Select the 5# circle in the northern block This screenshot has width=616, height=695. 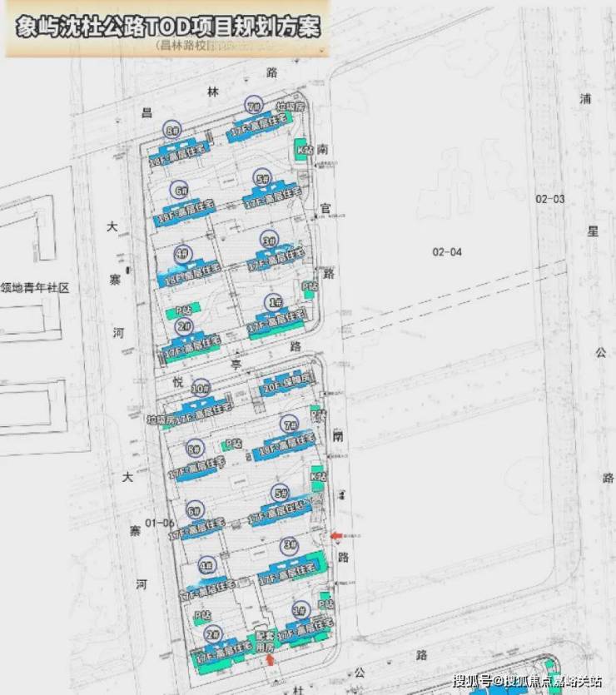point(263,179)
